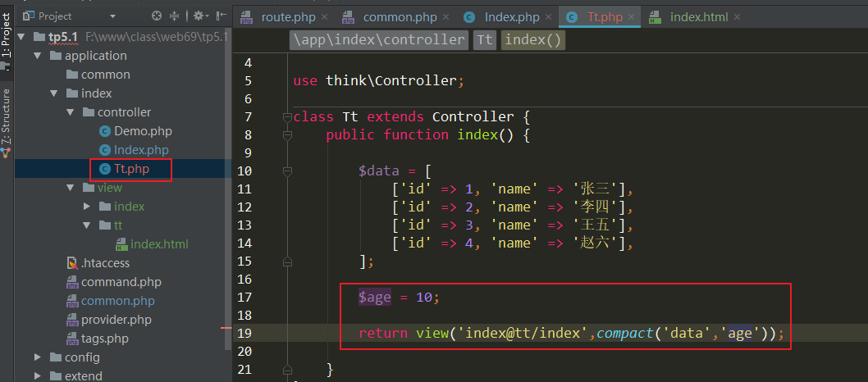Fold the class Tt block at line 7
The width and height of the screenshot is (868, 382).
pyautogui.click(x=287, y=117)
